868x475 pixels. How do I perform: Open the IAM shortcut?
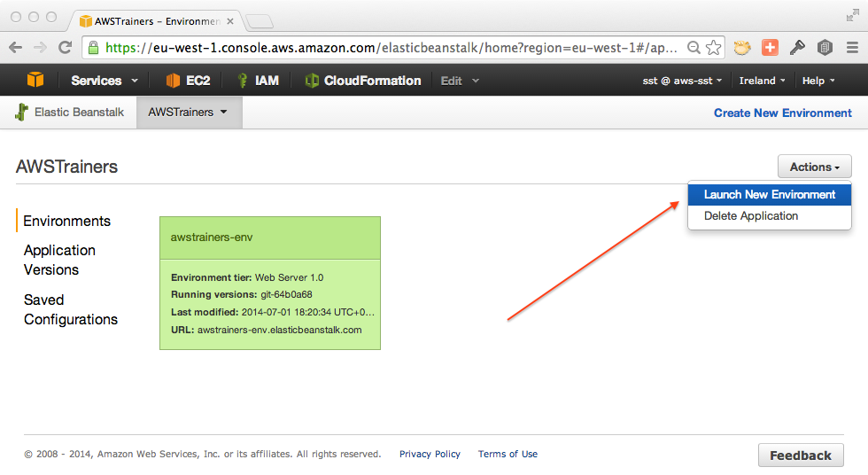click(258, 81)
